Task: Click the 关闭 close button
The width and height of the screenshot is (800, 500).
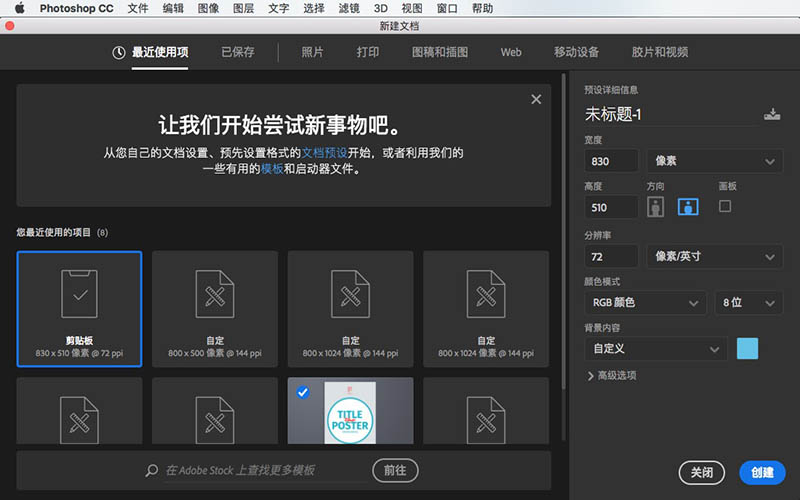Action: pos(702,472)
